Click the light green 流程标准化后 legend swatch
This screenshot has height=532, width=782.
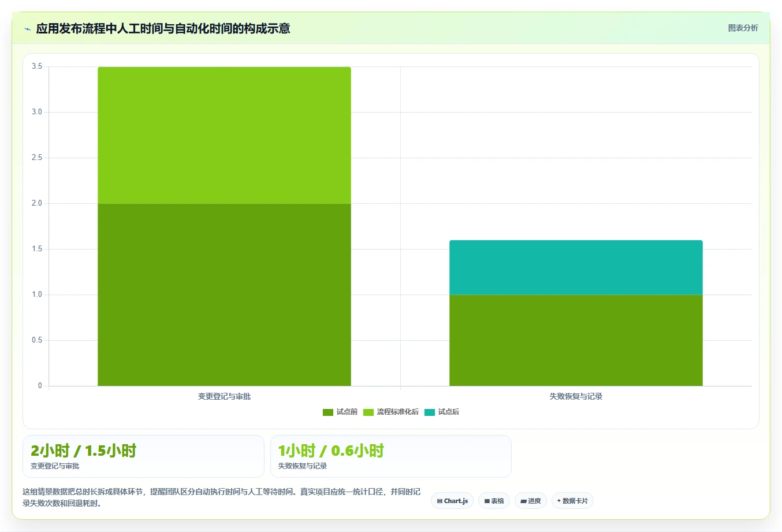coord(368,412)
